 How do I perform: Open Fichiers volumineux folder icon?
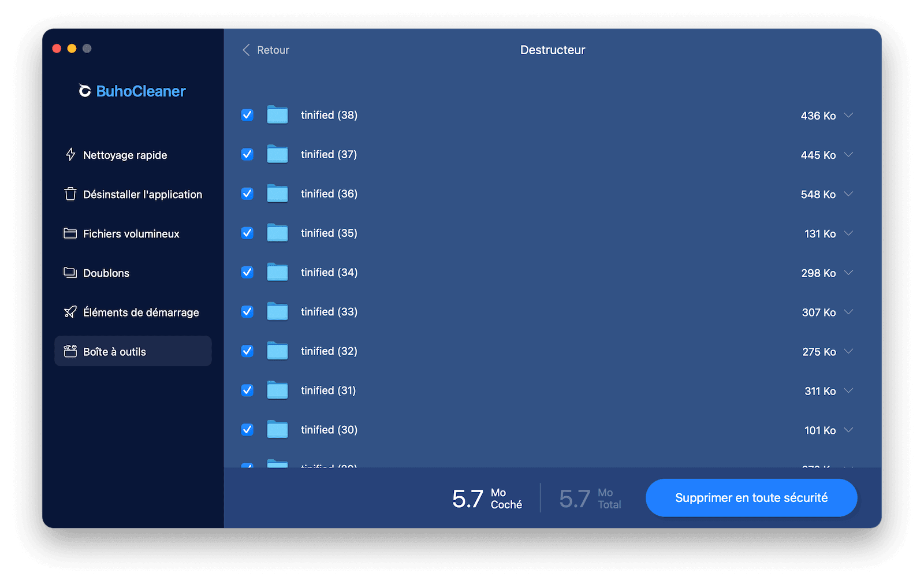click(x=70, y=233)
